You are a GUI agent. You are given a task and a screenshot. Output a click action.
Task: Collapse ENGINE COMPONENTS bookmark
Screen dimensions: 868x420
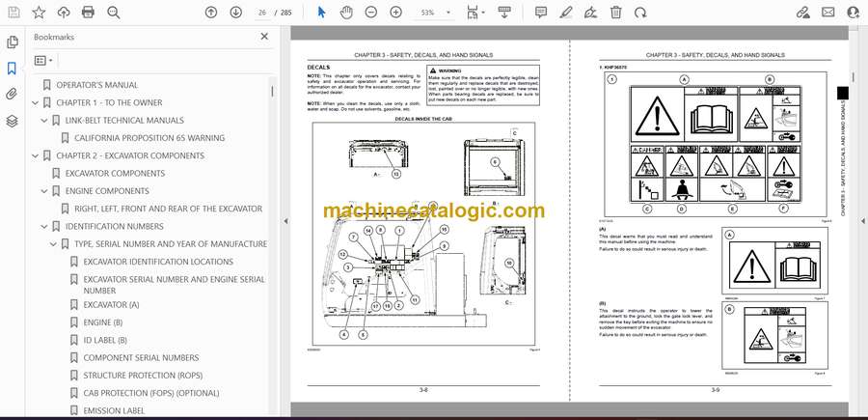[x=44, y=191]
